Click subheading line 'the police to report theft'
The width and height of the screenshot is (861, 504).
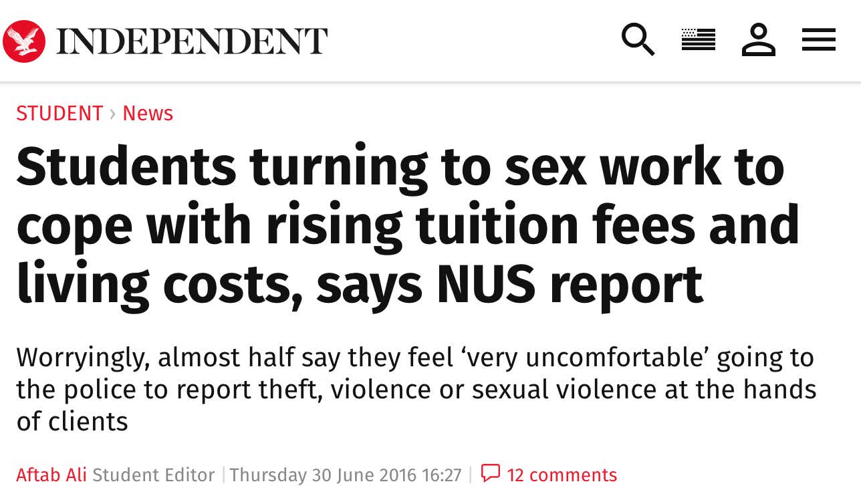point(416,390)
